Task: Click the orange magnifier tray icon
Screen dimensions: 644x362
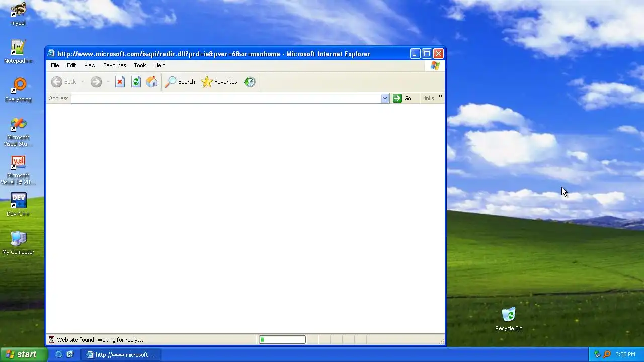Action: [607, 354]
